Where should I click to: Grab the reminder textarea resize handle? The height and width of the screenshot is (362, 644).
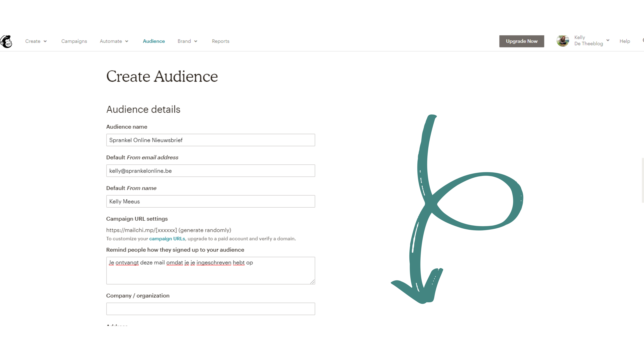click(312, 282)
